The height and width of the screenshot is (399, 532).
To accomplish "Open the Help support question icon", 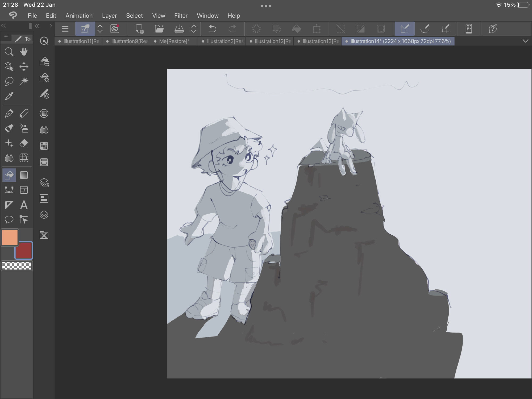I will (x=493, y=29).
